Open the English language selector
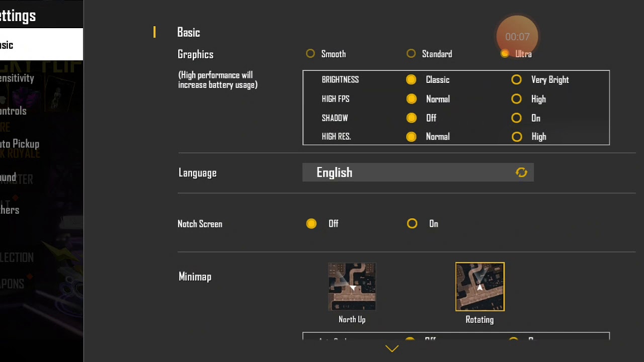Image resolution: width=644 pixels, height=362 pixels. [418, 172]
